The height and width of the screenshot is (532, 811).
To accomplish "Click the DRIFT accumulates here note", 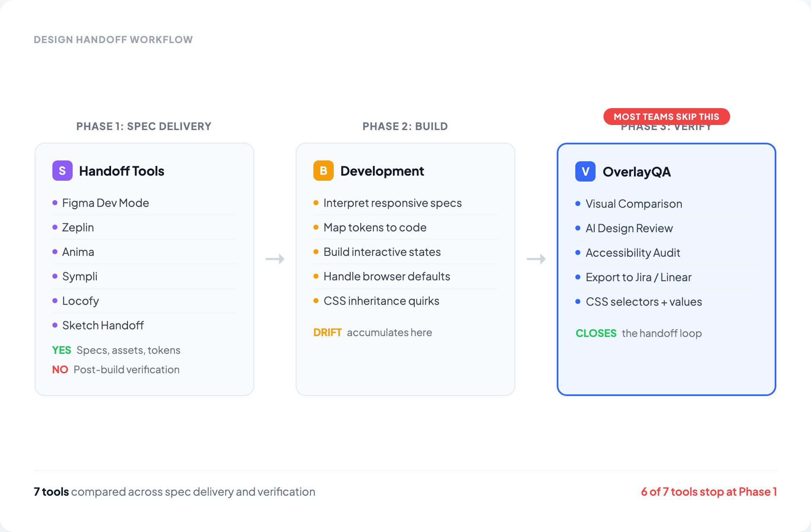I will (373, 332).
